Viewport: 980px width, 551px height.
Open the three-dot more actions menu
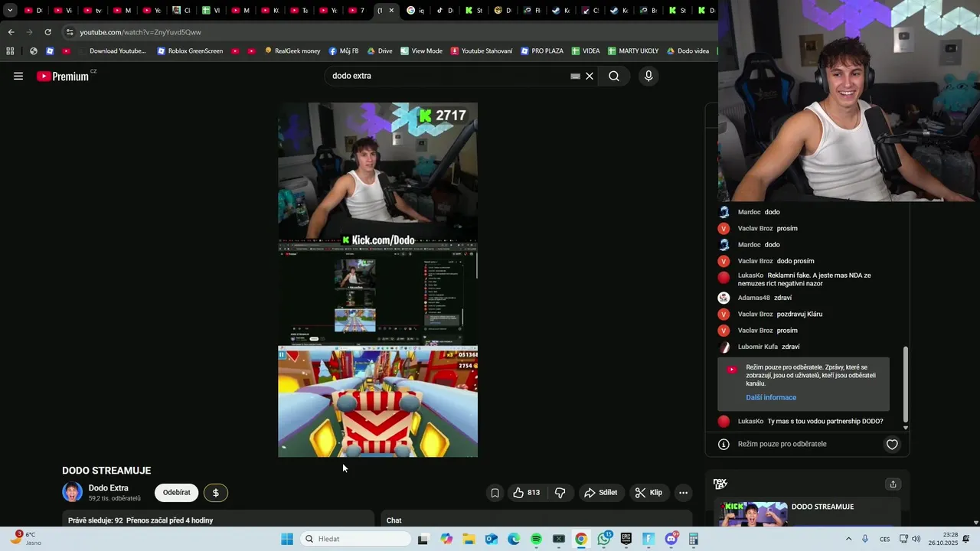[x=684, y=493]
